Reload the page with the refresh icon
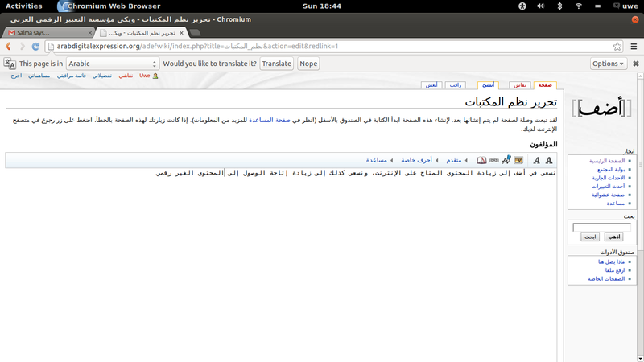This screenshot has width=644, height=362. 35,47
